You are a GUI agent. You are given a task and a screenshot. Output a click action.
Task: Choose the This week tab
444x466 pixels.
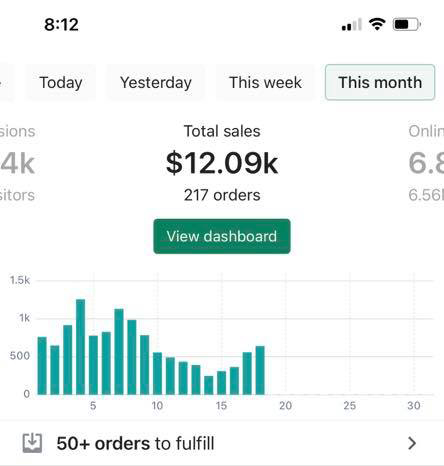pos(265,82)
